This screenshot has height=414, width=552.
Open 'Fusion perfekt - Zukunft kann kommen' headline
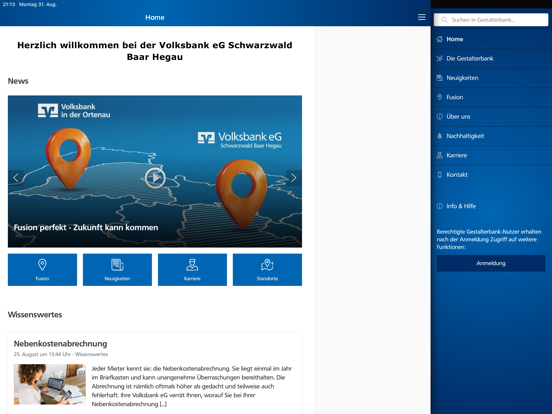pyautogui.click(x=86, y=227)
